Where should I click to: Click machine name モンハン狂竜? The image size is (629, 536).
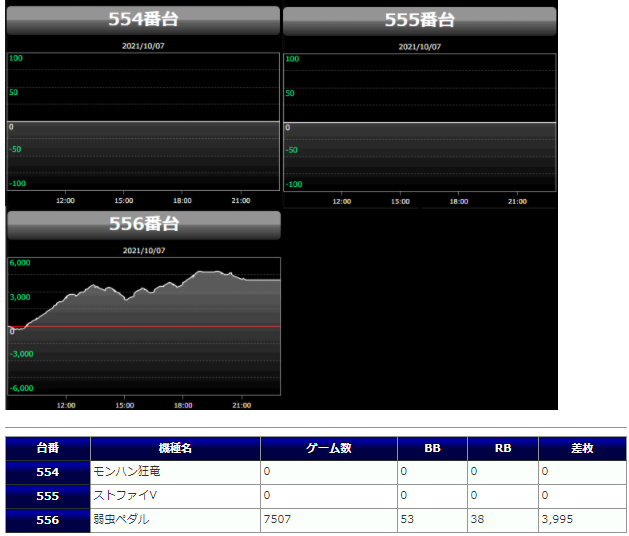127,471
